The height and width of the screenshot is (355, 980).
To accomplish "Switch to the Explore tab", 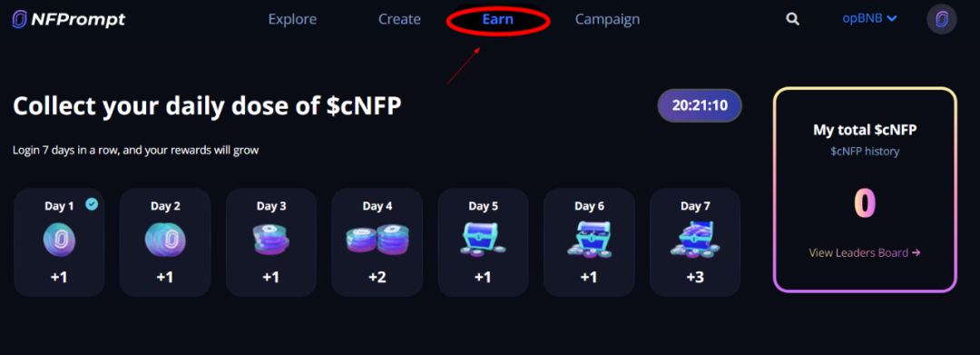I will tap(292, 19).
